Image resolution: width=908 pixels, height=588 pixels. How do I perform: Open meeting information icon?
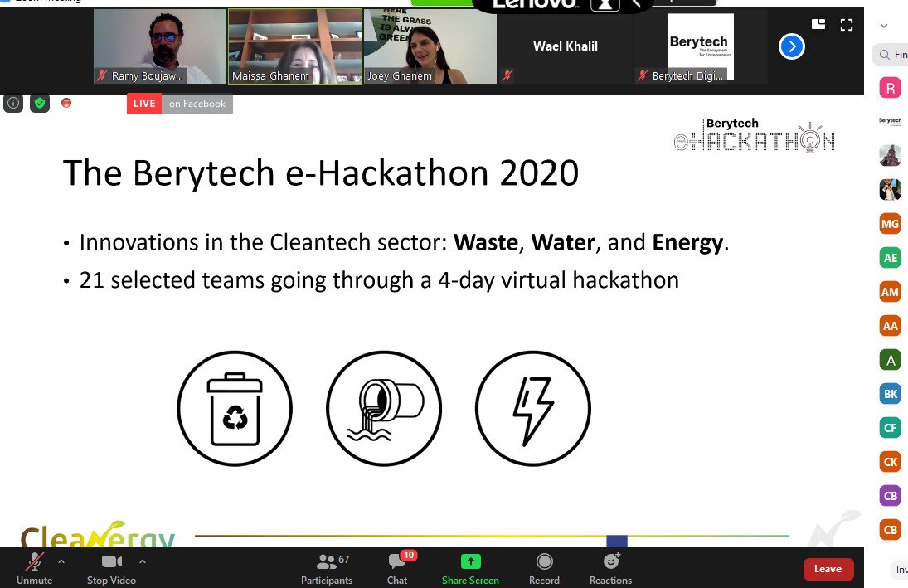click(x=12, y=103)
